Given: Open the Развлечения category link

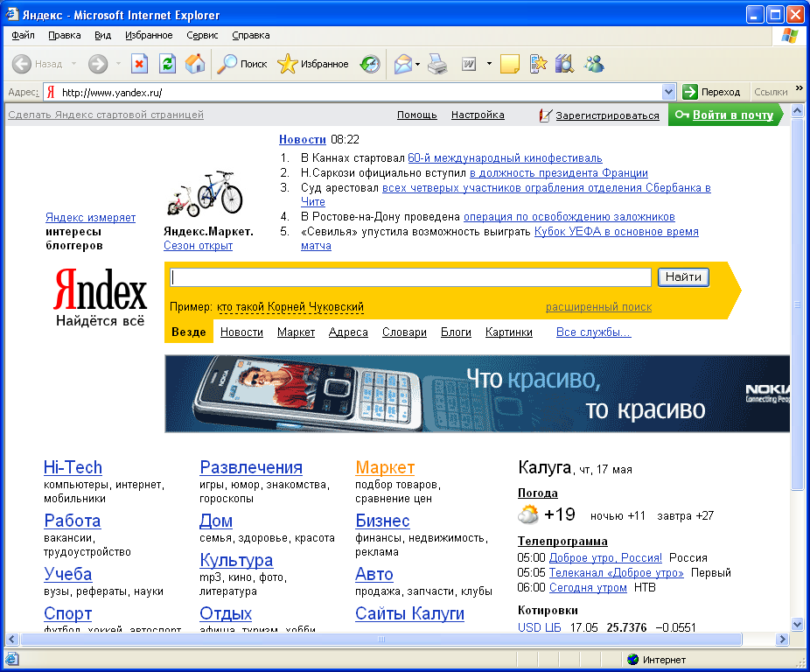Looking at the screenshot, I should pos(251,466).
